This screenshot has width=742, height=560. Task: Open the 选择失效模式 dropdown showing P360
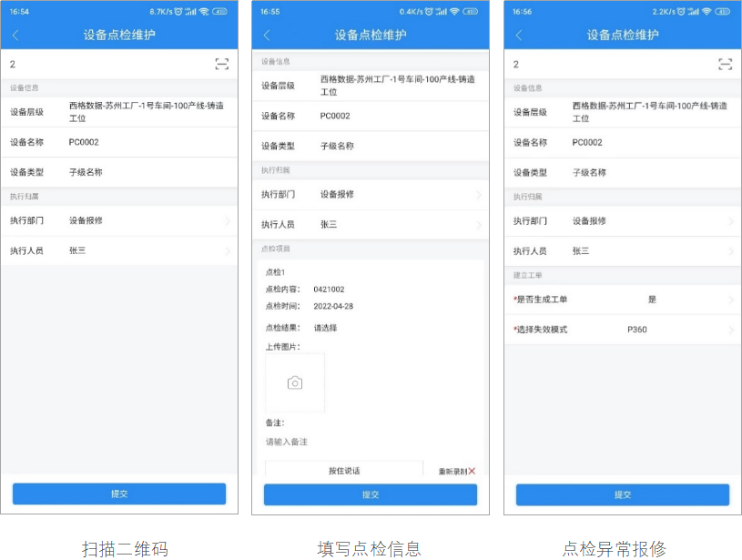pyautogui.click(x=622, y=330)
